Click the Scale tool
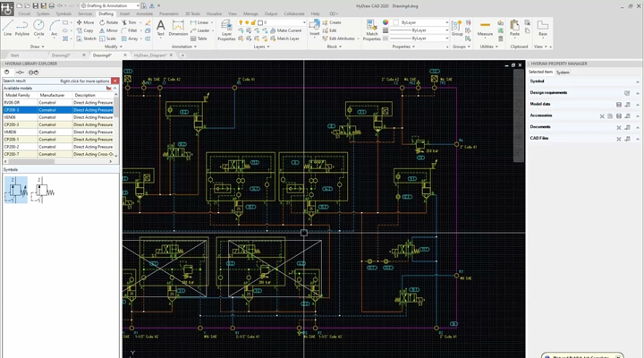 [x=107, y=38]
